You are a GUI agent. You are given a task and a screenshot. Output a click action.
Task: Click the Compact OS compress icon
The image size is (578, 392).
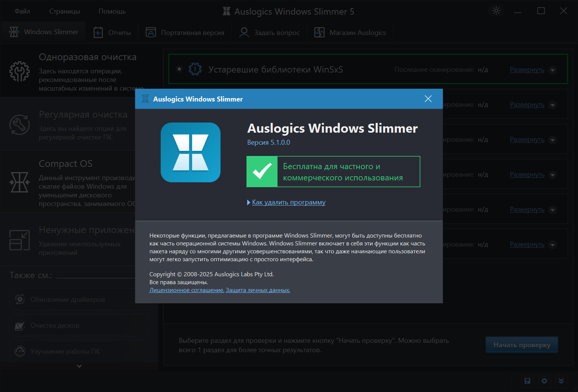pos(20,182)
